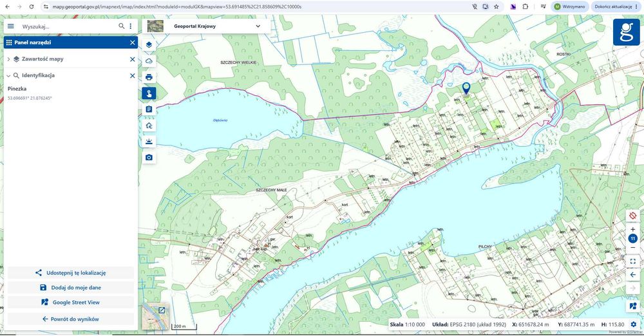Click Dodaj do moje dane button

(71, 288)
